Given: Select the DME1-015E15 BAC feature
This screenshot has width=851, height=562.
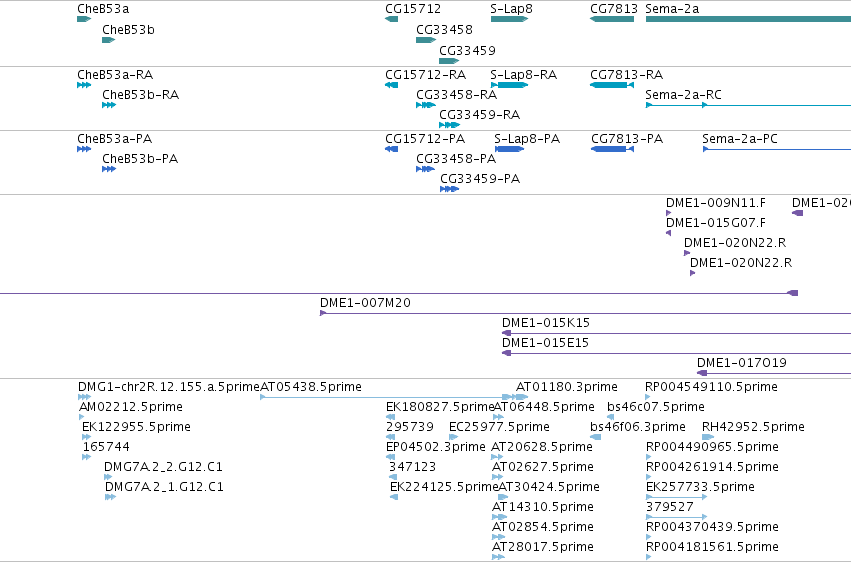Looking at the screenshot, I should (x=676, y=353).
